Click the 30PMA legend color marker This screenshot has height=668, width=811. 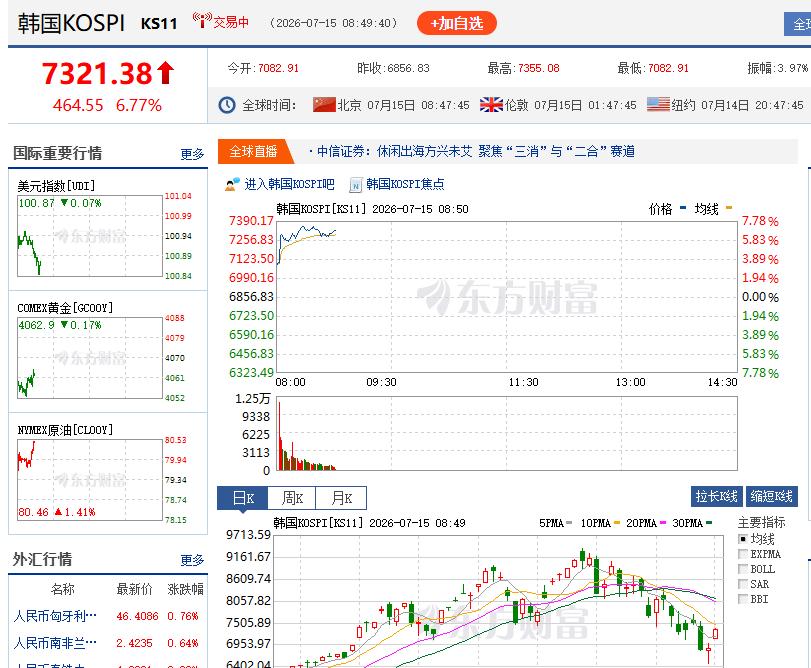[x=709, y=523]
